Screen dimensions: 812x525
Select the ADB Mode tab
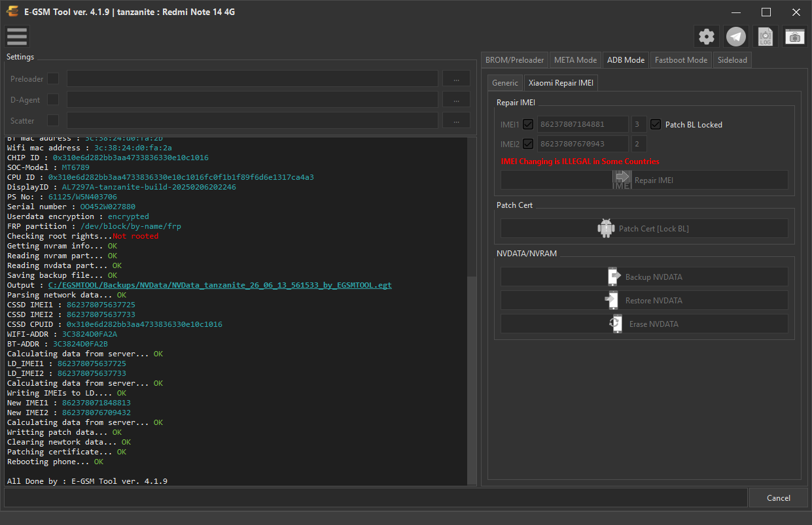pos(626,59)
